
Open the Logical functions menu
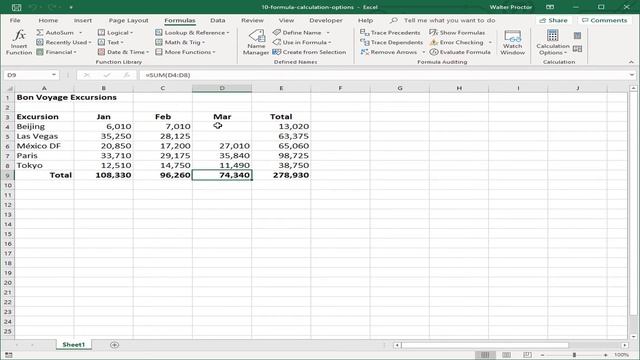[116, 32]
